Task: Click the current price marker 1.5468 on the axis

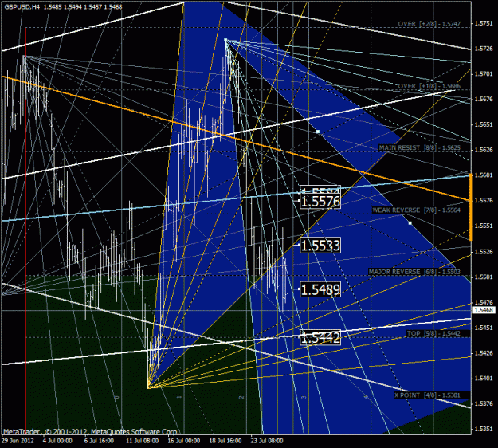Action: click(484, 310)
